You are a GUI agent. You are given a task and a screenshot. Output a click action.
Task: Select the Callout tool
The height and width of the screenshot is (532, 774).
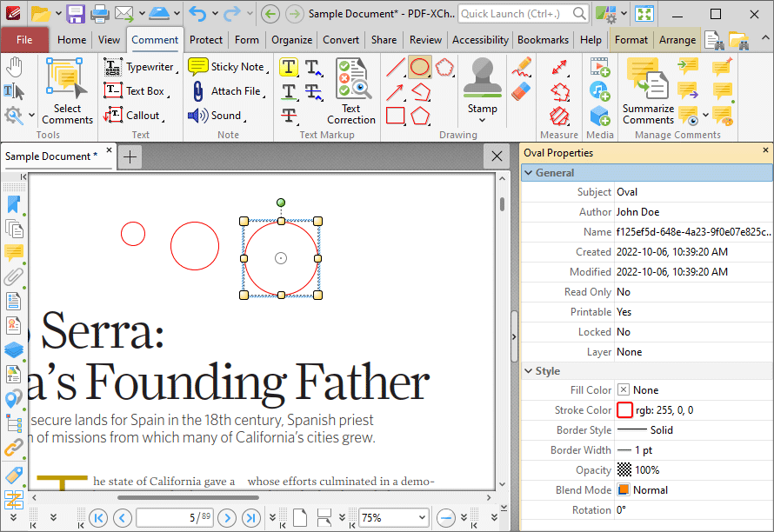point(133,115)
